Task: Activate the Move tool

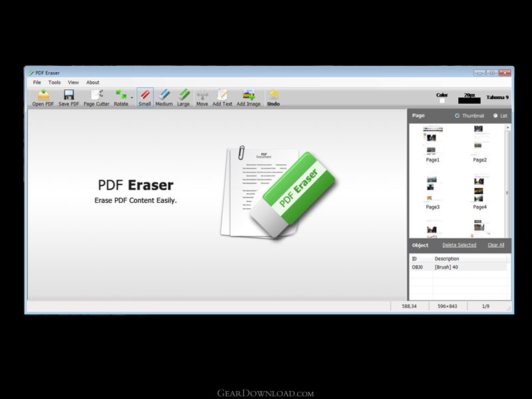Action: tap(202, 97)
